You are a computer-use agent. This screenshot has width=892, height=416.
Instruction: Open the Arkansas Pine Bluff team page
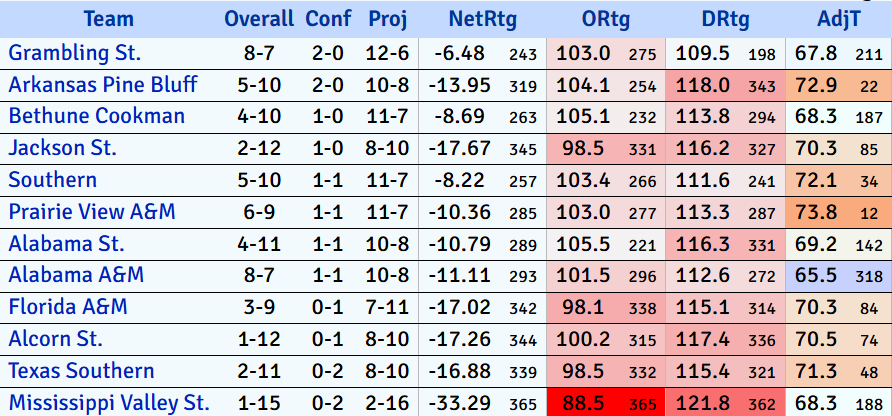(x=103, y=84)
